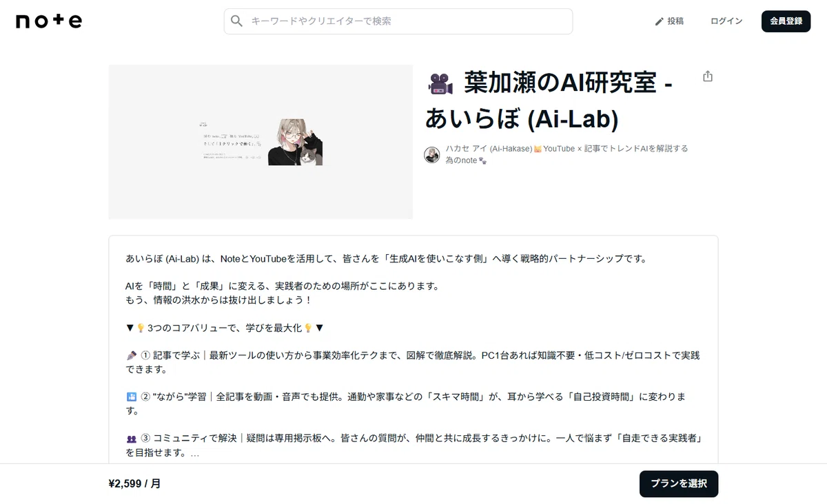Open the ログイン link
827x504 pixels.
tap(726, 21)
